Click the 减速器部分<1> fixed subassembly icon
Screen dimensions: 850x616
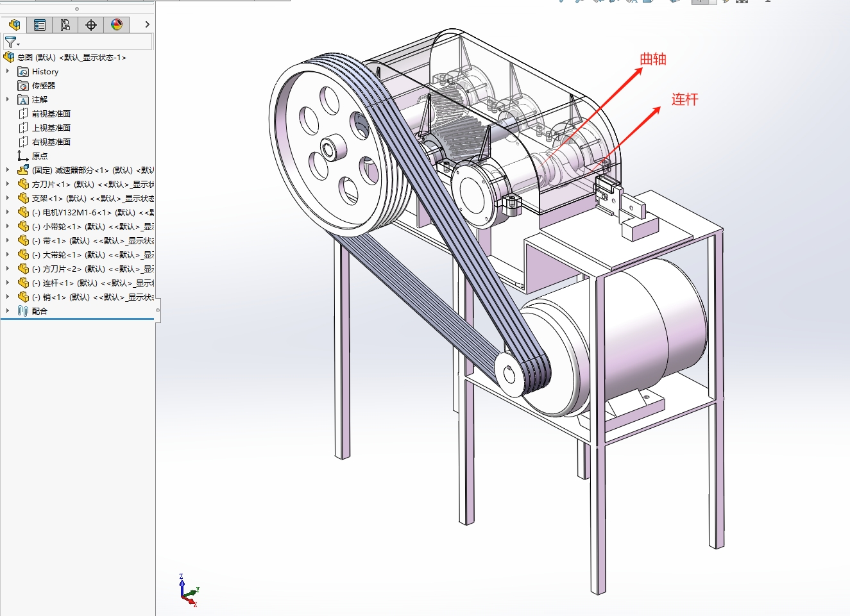click(x=23, y=171)
